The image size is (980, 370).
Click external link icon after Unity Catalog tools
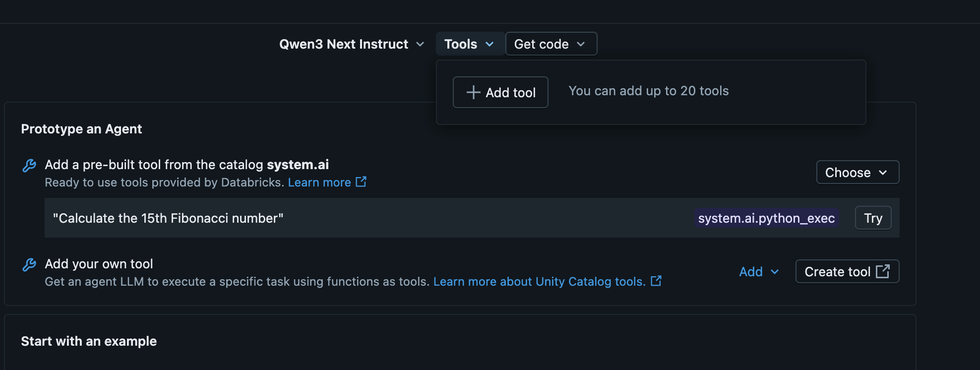tap(656, 281)
